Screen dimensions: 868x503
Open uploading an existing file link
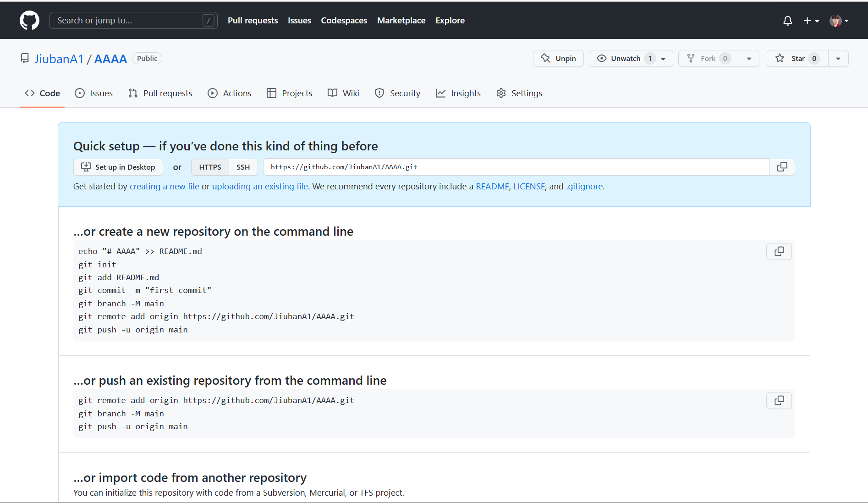click(260, 186)
